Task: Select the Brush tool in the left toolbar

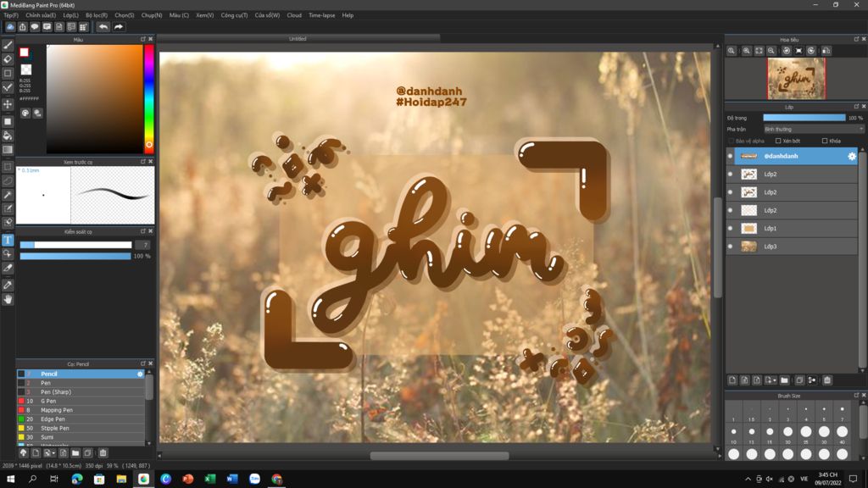Action: (x=8, y=46)
